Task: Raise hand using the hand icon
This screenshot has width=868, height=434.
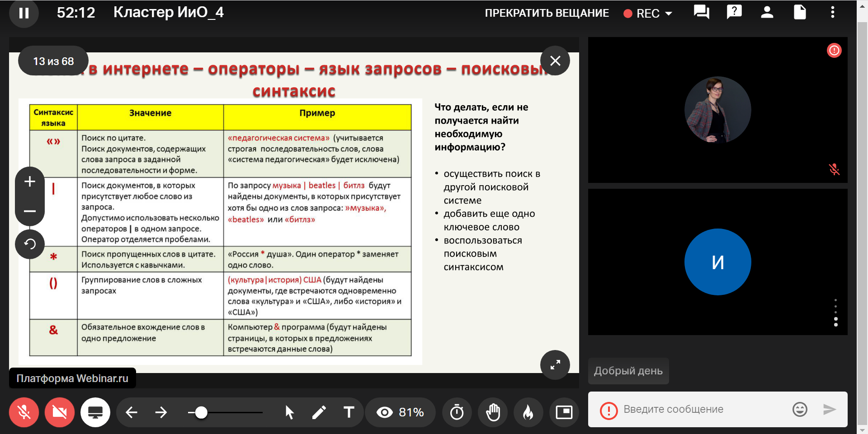Action: [x=493, y=412]
